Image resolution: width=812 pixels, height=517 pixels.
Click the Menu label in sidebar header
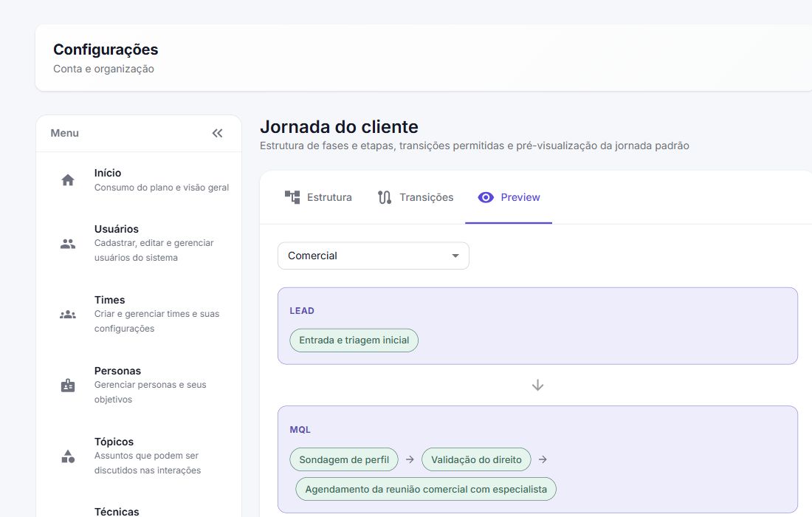65,133
